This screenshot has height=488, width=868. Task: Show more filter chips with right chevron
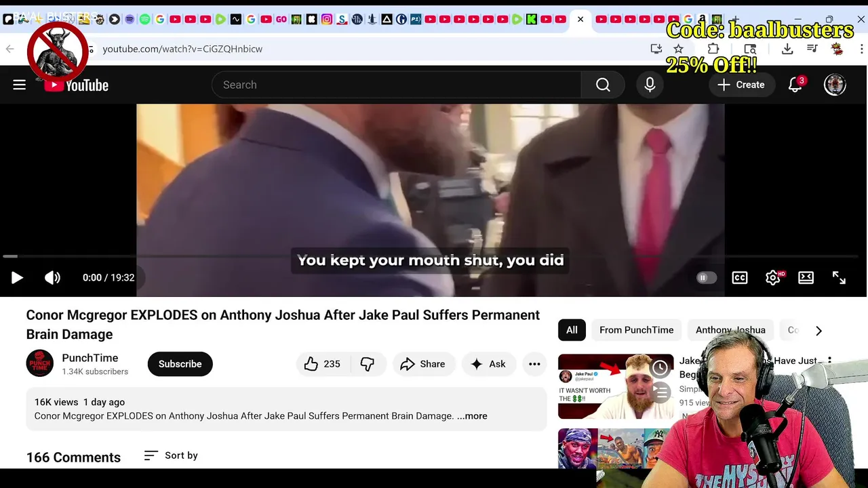818,331
